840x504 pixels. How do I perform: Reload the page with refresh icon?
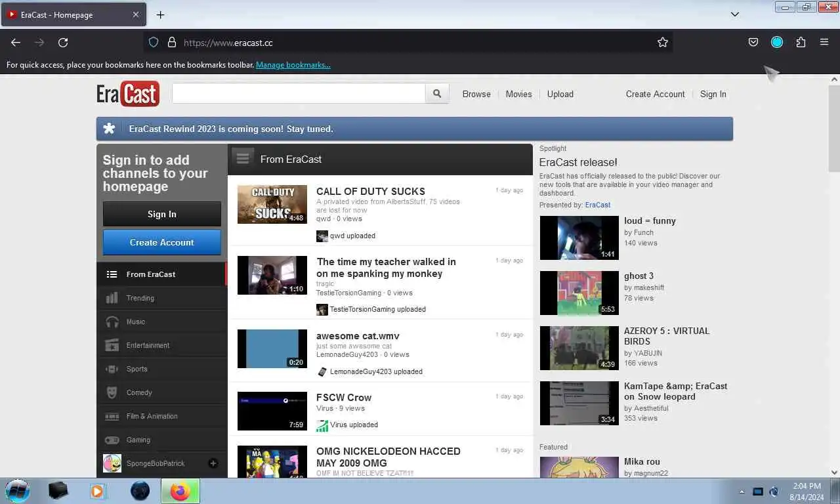point(63,42)
